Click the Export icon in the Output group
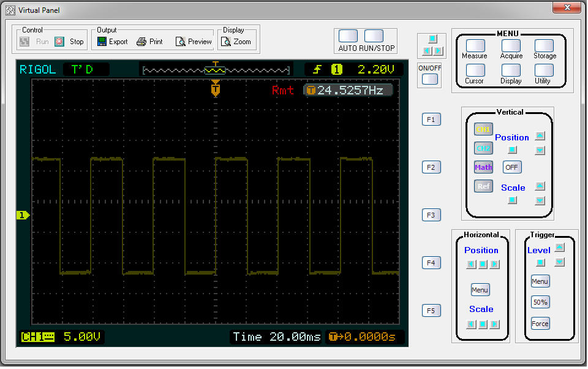This screenshot has width=588, height=369. (x=102, y=42)
